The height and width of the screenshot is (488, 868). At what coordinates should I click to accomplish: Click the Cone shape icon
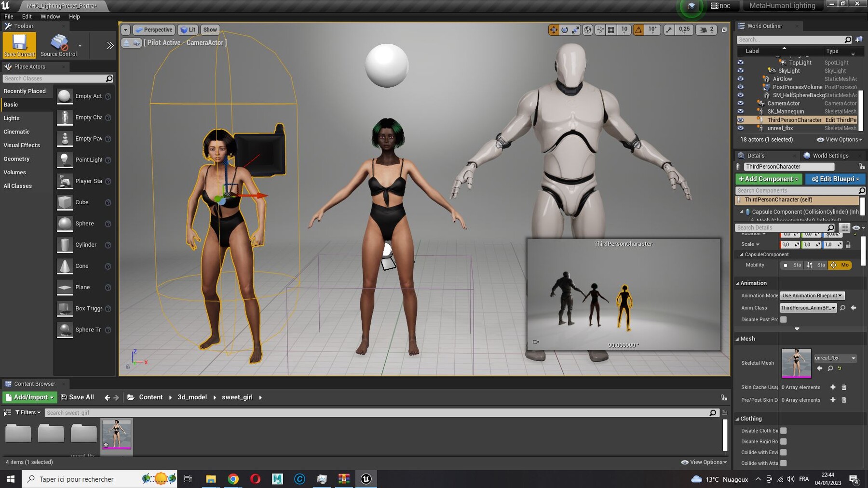pyautogui.click(x=65, y=266)
